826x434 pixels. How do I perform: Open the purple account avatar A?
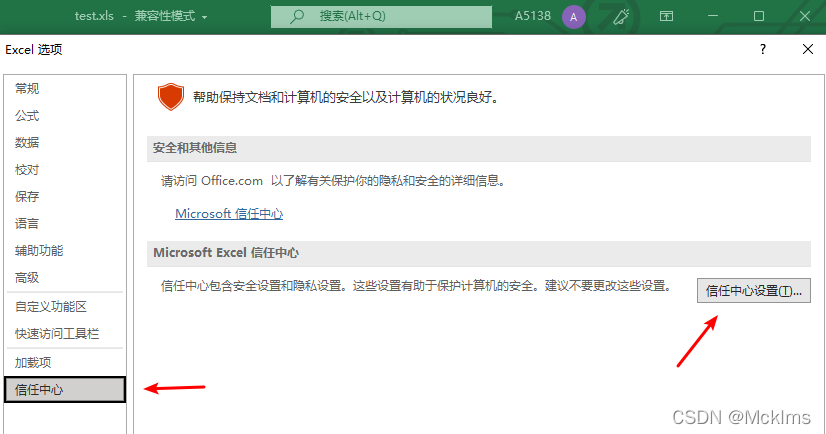(x=574, y=17)
